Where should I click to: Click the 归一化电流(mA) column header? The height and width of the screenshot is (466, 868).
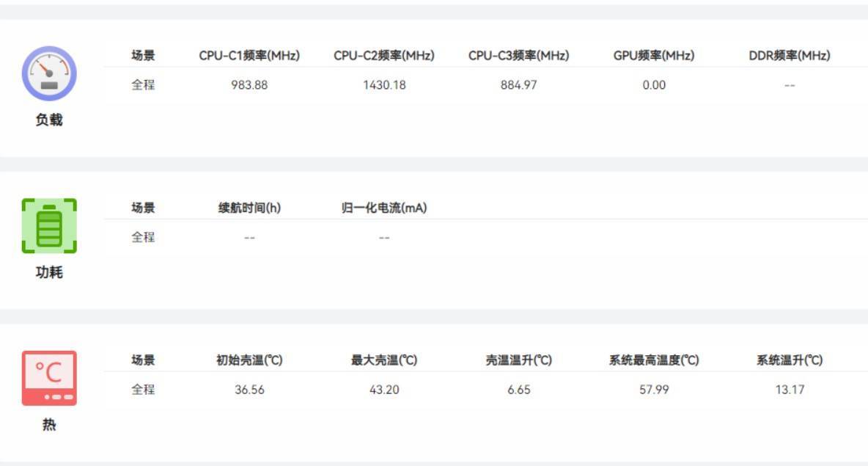[384, 208]
